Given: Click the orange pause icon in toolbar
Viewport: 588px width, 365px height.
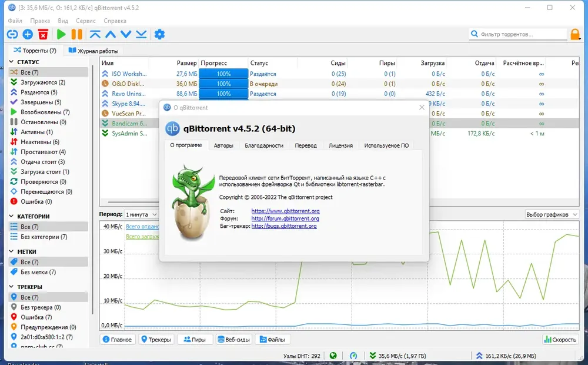Looking at the screenshot, I should [x=77, y=35].
